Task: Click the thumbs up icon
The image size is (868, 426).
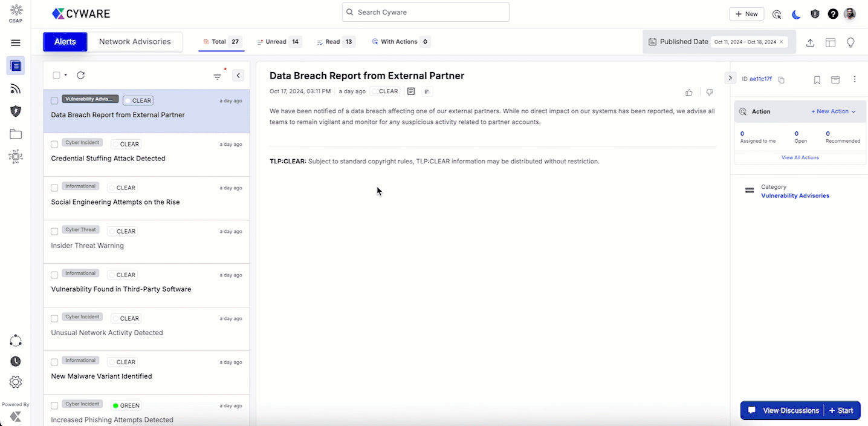Action: coord(689,93)
